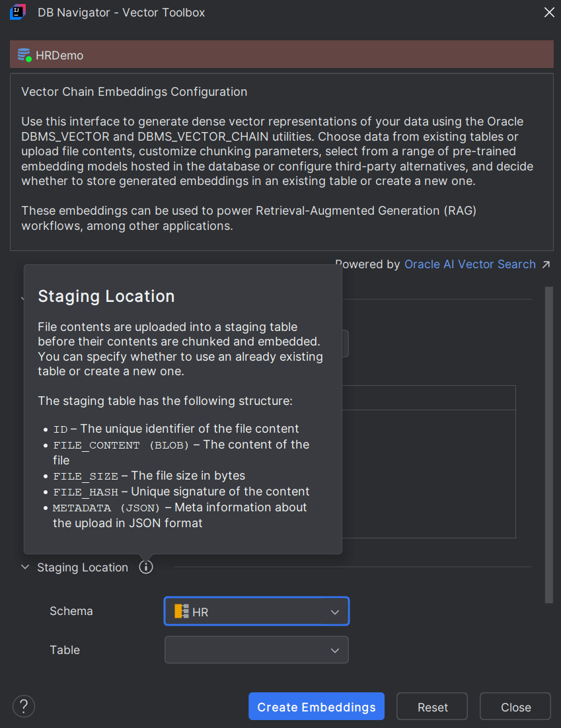Click the Staging Location section label
Image resolution: width=561 pixels, height=728 pixels.
pos(83,567)
